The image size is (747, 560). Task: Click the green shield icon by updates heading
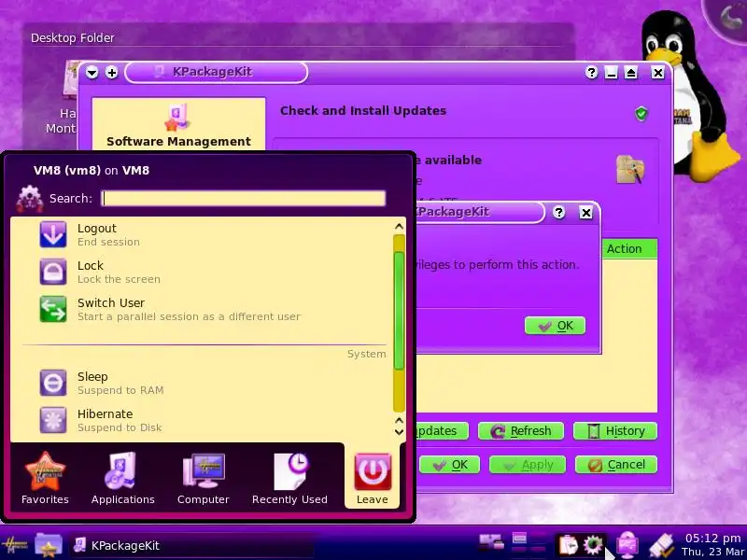pyautogui.click(x=641, y=113)
